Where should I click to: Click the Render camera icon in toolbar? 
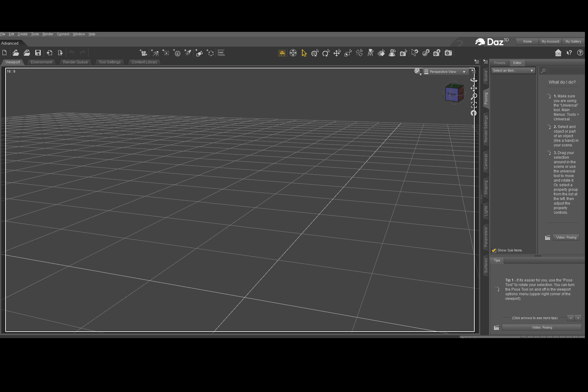point(448,53)
